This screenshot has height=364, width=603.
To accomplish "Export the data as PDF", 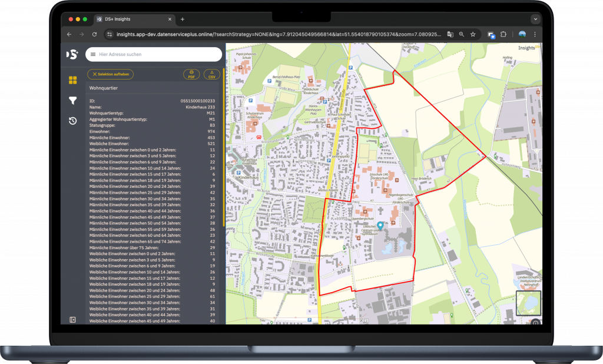I will [x=191, y=74].
